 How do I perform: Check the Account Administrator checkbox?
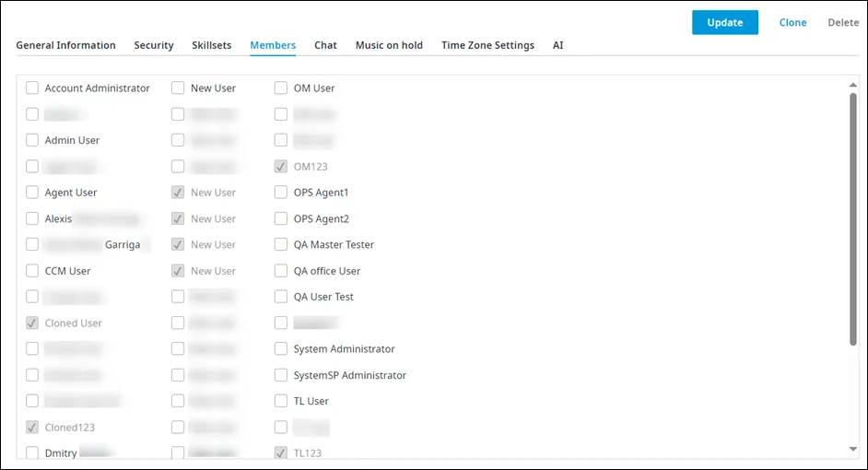click(x=32, y=88)
